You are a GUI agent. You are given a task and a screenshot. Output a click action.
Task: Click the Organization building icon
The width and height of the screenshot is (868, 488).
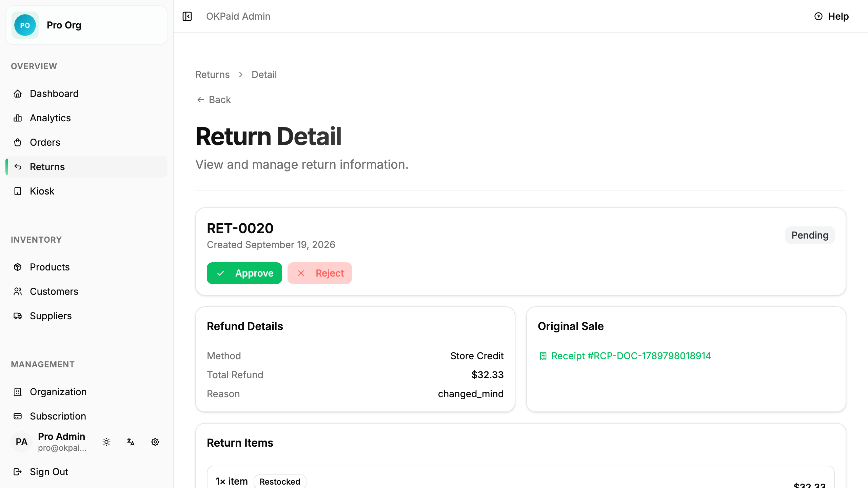click(18, 392)
